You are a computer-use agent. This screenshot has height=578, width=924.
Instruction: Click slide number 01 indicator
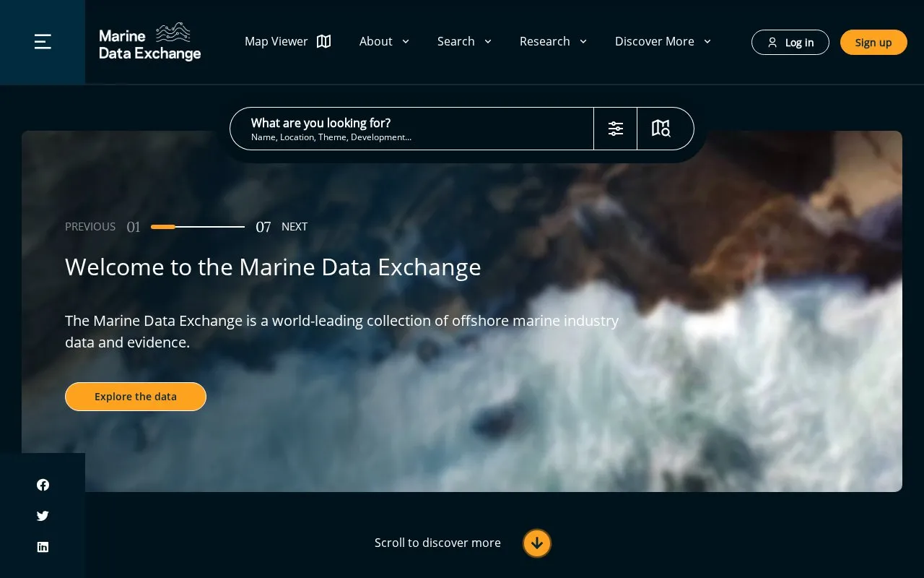click(134, 227)
